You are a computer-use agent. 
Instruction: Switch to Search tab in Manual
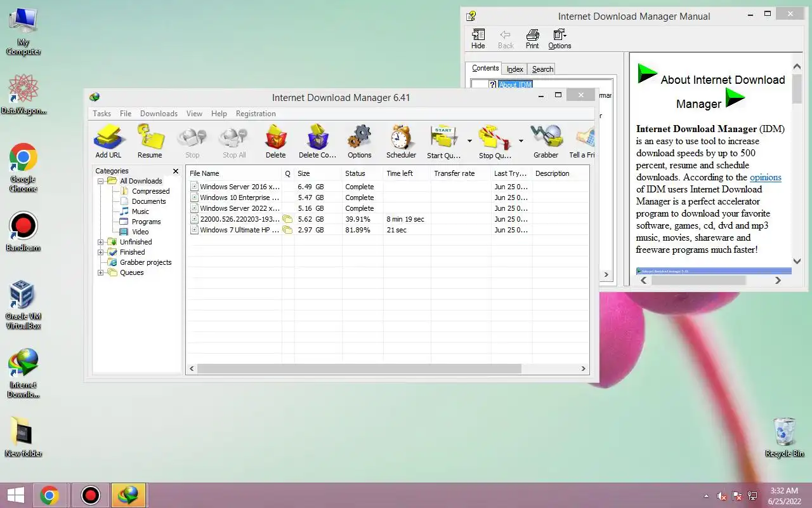pyautogui.click(x=542, y=69)
